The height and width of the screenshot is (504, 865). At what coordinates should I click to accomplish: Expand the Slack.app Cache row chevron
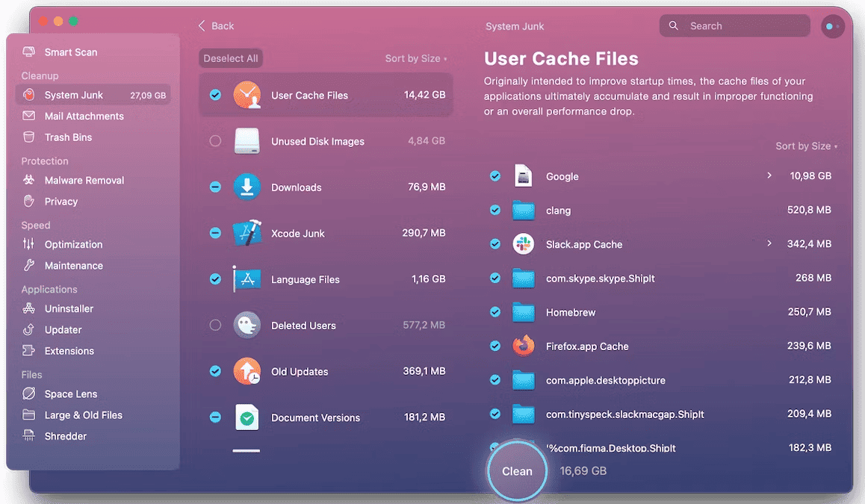click(x=769, y=243)
